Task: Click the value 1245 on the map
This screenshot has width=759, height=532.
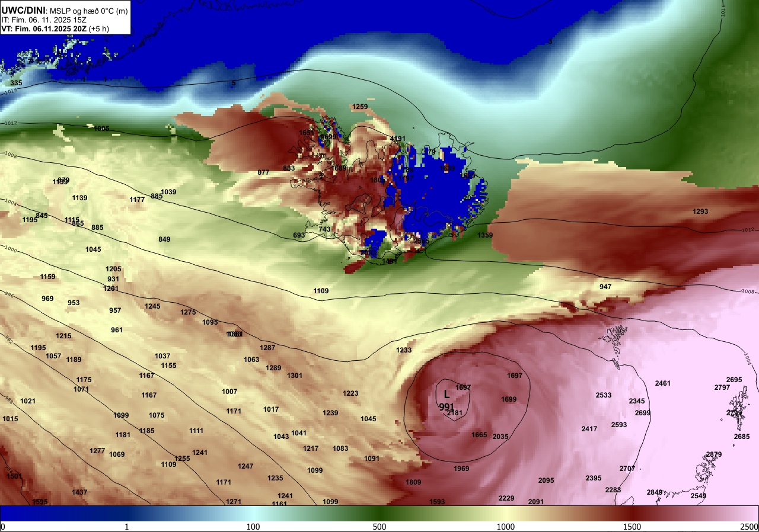Action: 152,306
